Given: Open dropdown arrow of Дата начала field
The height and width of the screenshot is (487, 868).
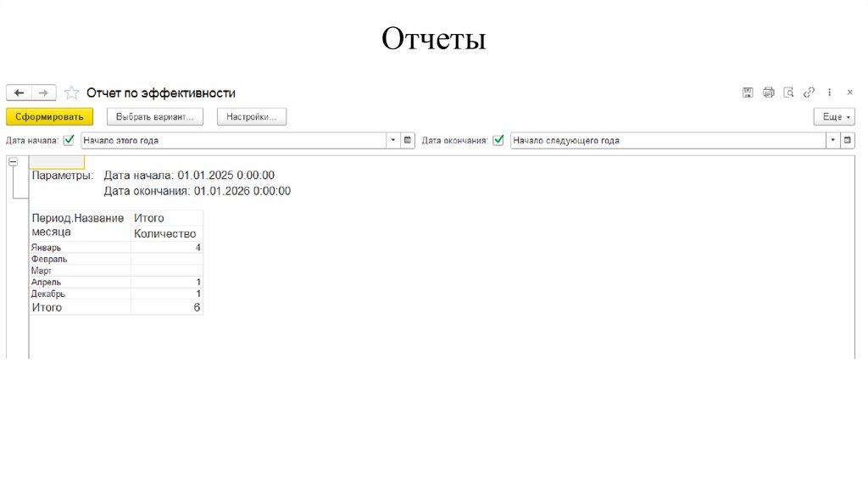Looking at the screenshot, I should [393, 140].
